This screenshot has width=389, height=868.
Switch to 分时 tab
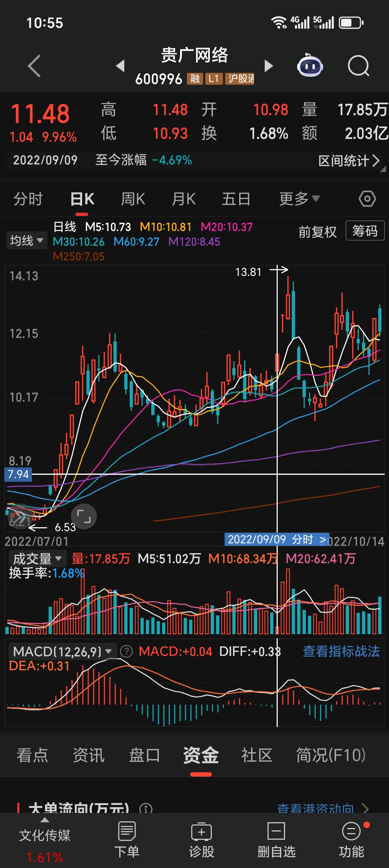28,199
